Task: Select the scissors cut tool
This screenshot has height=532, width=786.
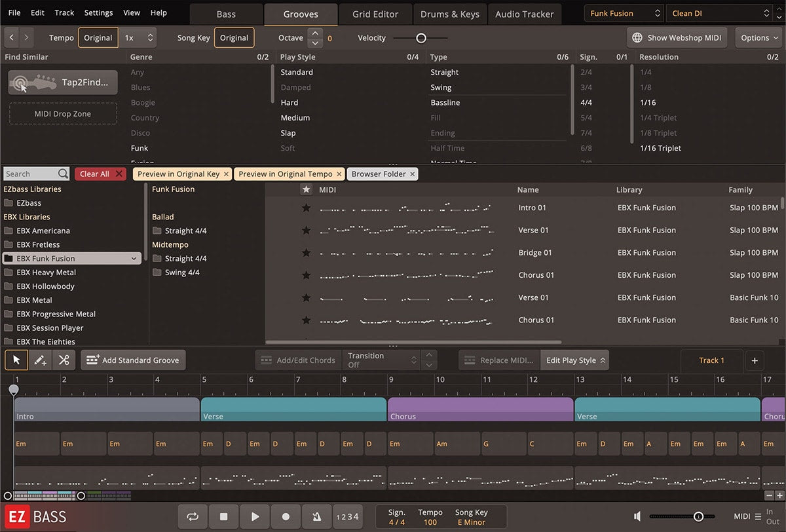Action: 64,360
